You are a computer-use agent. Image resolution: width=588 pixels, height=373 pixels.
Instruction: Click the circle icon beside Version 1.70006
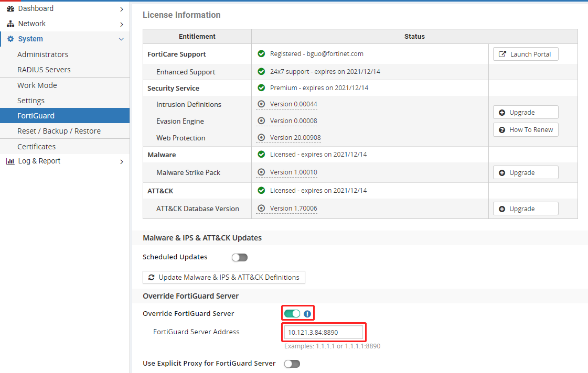click(261, 208)
